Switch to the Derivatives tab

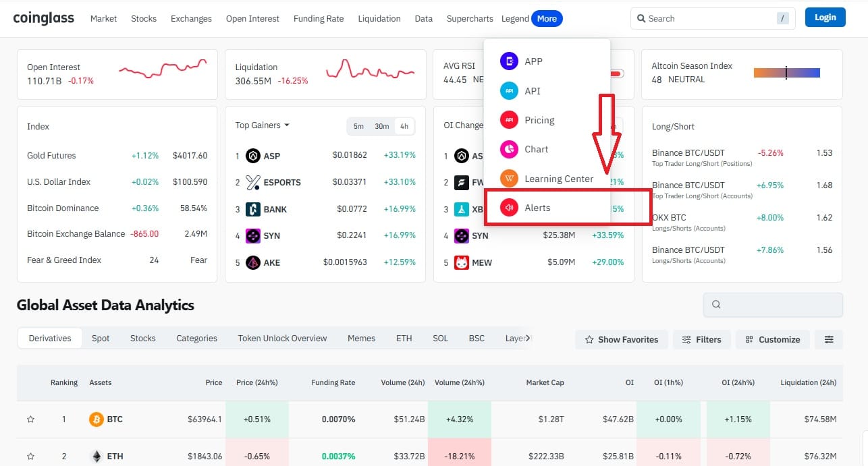pos(50,339)
